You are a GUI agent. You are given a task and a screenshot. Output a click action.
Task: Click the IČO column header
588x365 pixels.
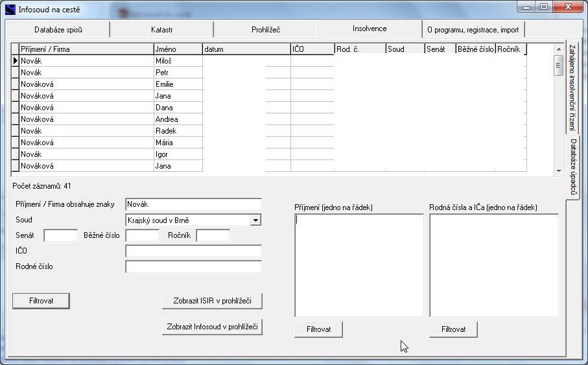click(x=312, y=49)
